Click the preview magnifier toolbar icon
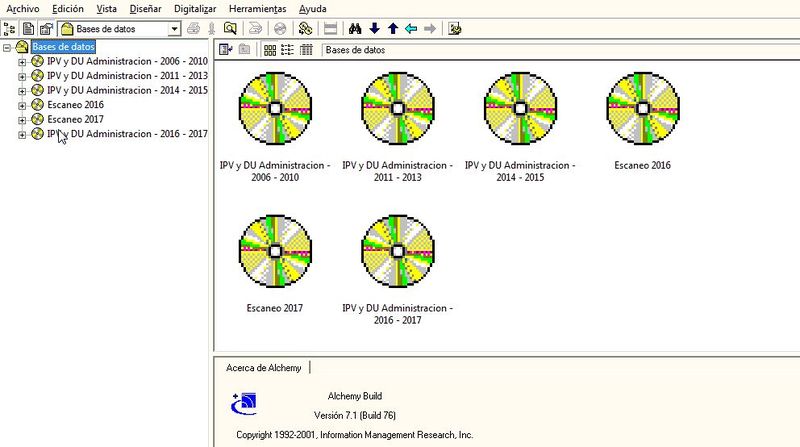800x447 pixels. pos(230,29)
